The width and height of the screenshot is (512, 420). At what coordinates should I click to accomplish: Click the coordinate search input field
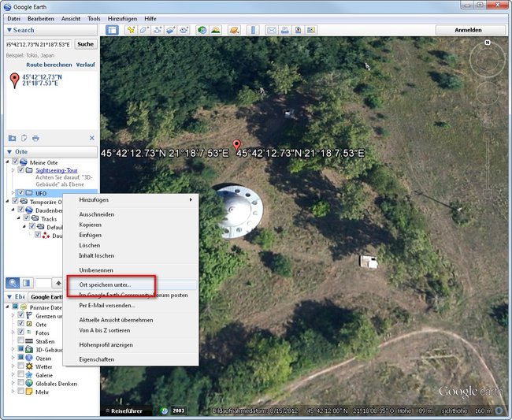39,44
